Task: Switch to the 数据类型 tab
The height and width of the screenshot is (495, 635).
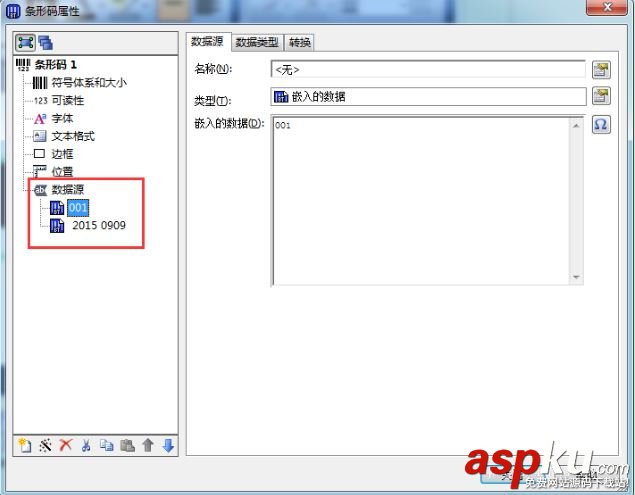Action: 257,42
